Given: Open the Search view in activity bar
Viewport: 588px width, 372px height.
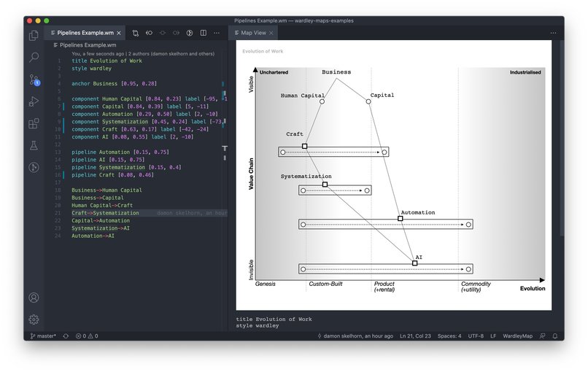Looking at the screenshot, I should (34, 58).
